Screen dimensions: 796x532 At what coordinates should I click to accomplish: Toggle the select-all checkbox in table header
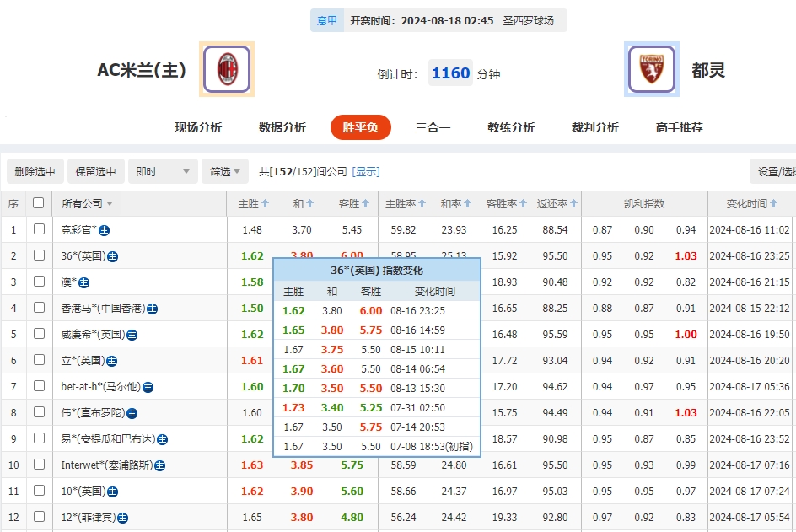tap(36, 202)
